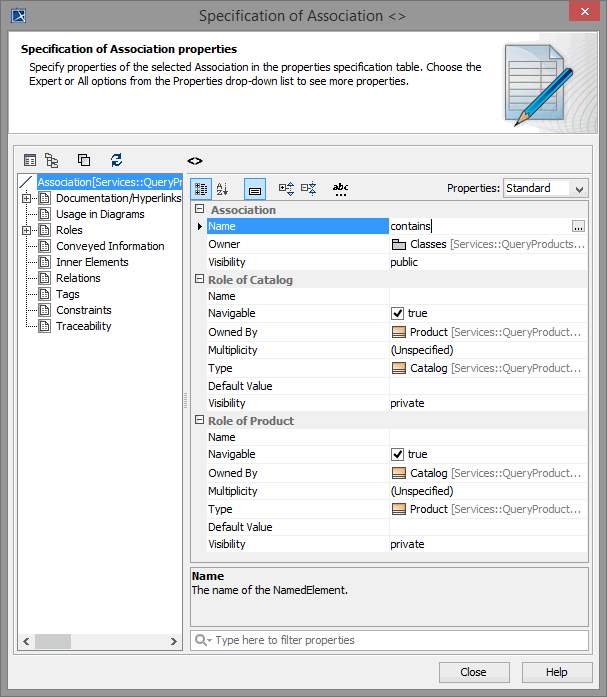Collapse the Role of Catalog section
The image size is (607, 697).
click(x=199, y=280)
